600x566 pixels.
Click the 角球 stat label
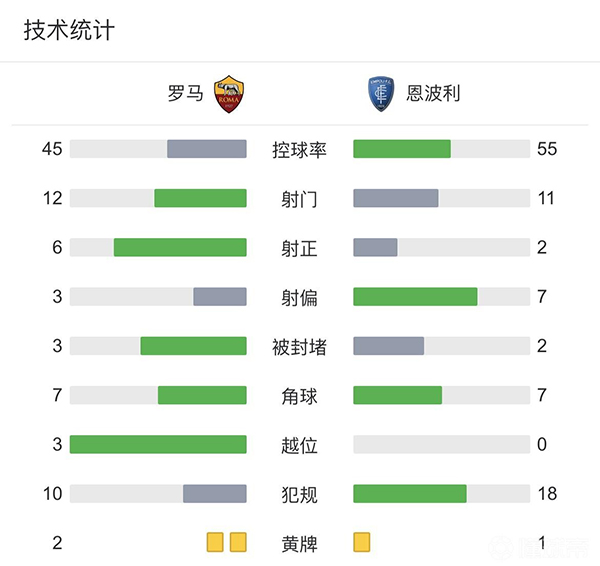click(x=299, y=396)
